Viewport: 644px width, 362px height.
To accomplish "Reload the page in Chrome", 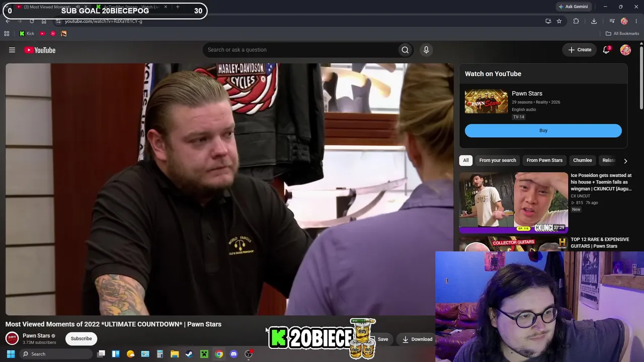I will (x=32, y=21).
